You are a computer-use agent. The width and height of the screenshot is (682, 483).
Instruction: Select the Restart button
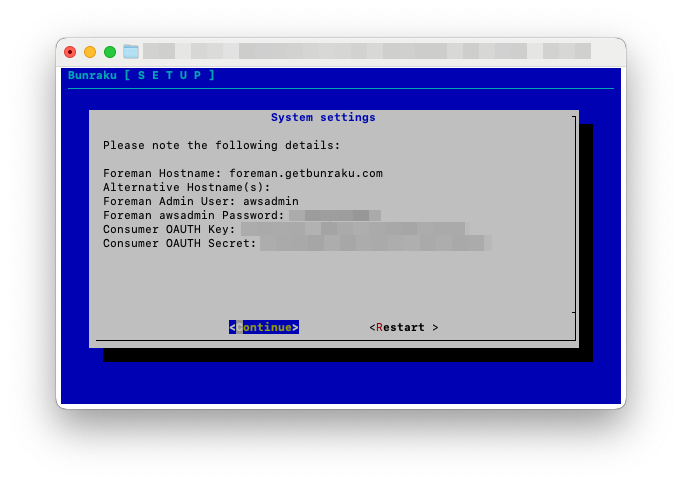click(x=404, y=327)
